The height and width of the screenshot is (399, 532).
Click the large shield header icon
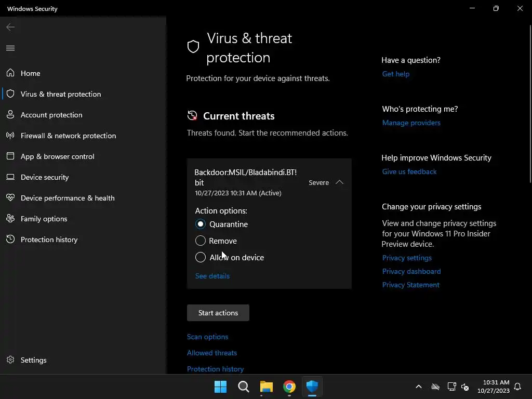pos(193,46)
